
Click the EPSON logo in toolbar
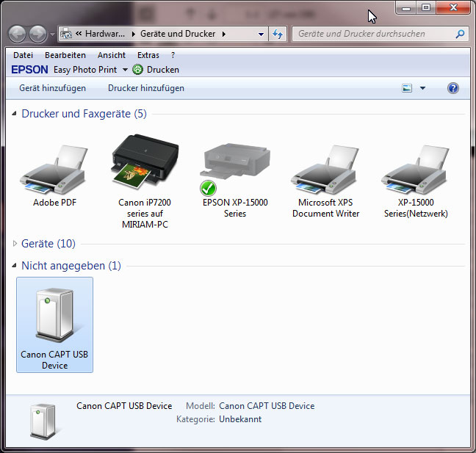29,70
